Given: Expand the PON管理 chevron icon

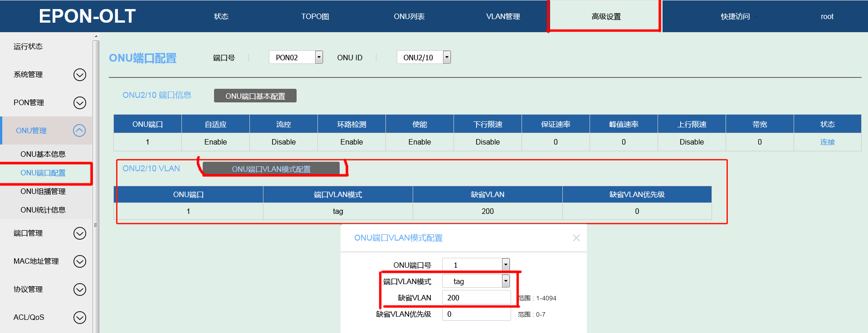Looking at the screenshot, I should coord(79,103).
